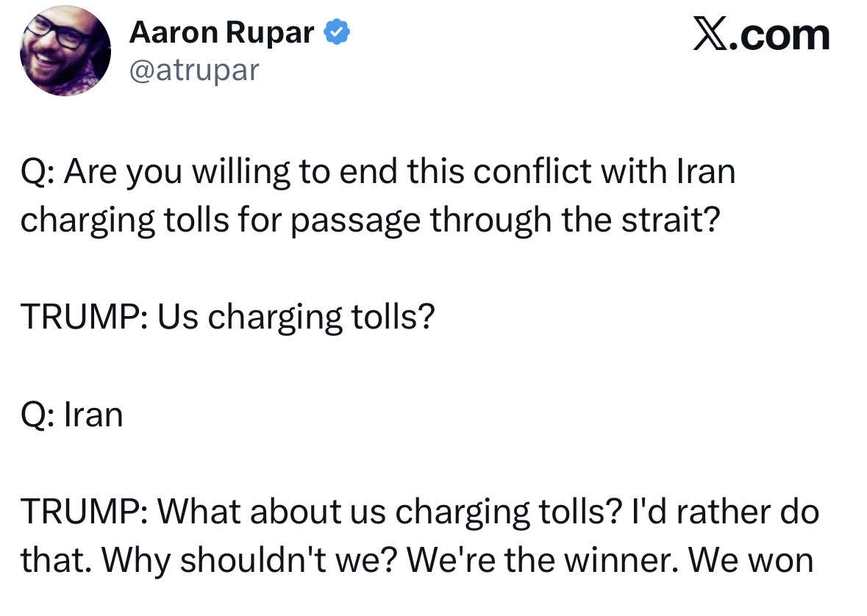Click the Aaron Rupar display name

coord(221,33)
